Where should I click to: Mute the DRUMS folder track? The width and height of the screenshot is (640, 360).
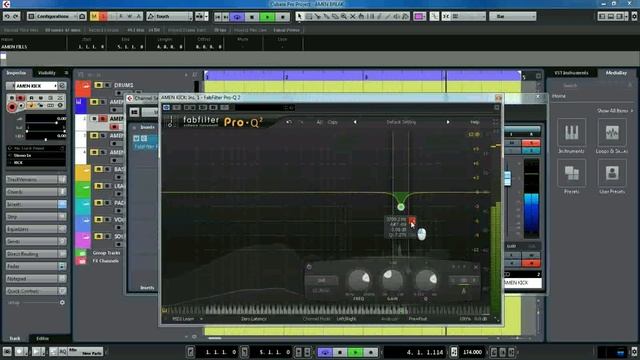98,85
